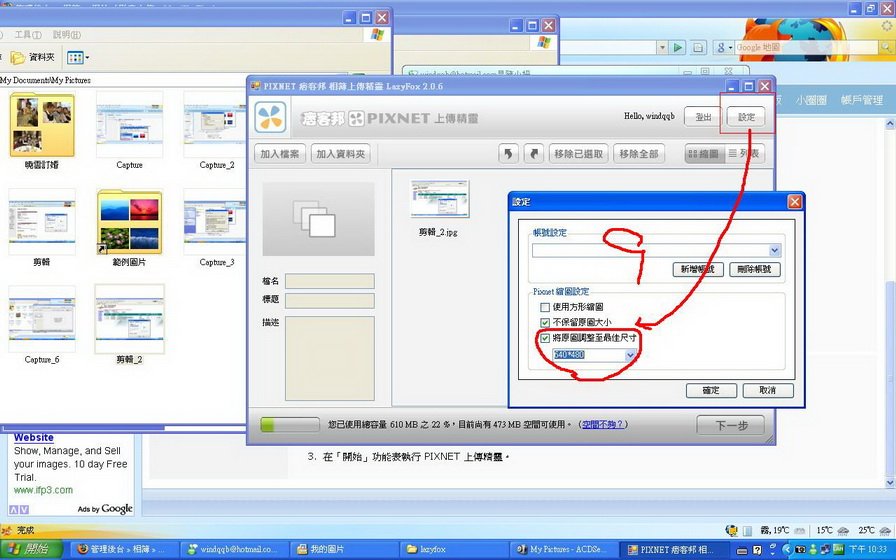Click the tray clock 下午 10:33
This screenshot has width=896, height=560.
tap(868, 549)
